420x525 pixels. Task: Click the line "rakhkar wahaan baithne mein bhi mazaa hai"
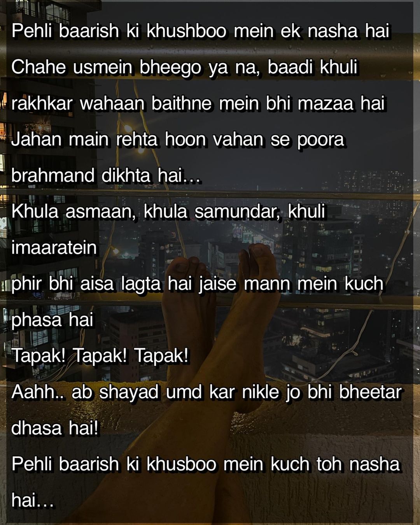click(198, 103)
